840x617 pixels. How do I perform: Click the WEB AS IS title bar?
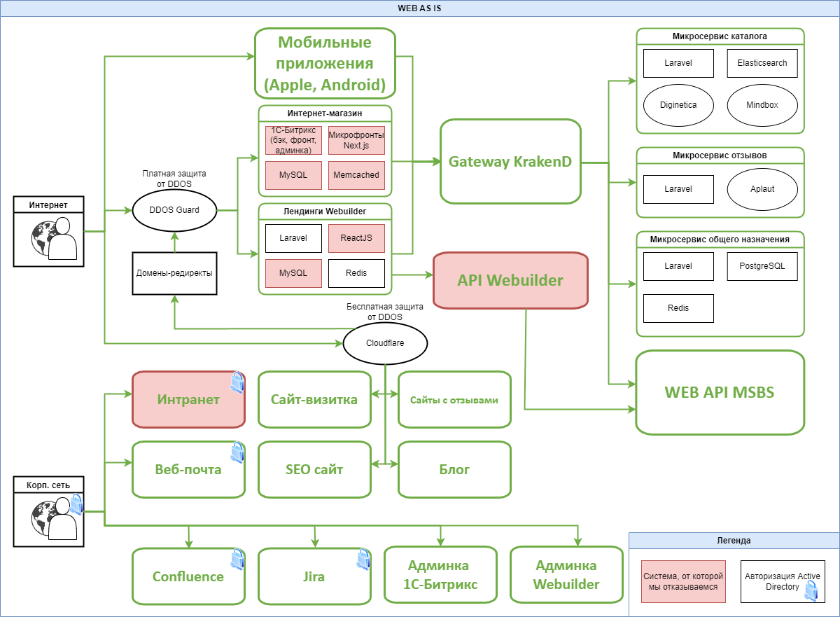pyautogui.click(x=420, y=8)
